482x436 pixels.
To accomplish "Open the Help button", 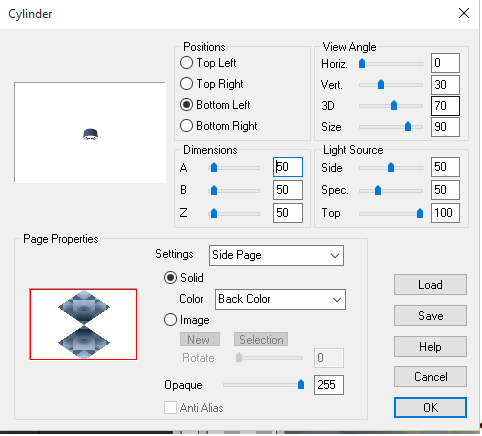I will (430, 347).
